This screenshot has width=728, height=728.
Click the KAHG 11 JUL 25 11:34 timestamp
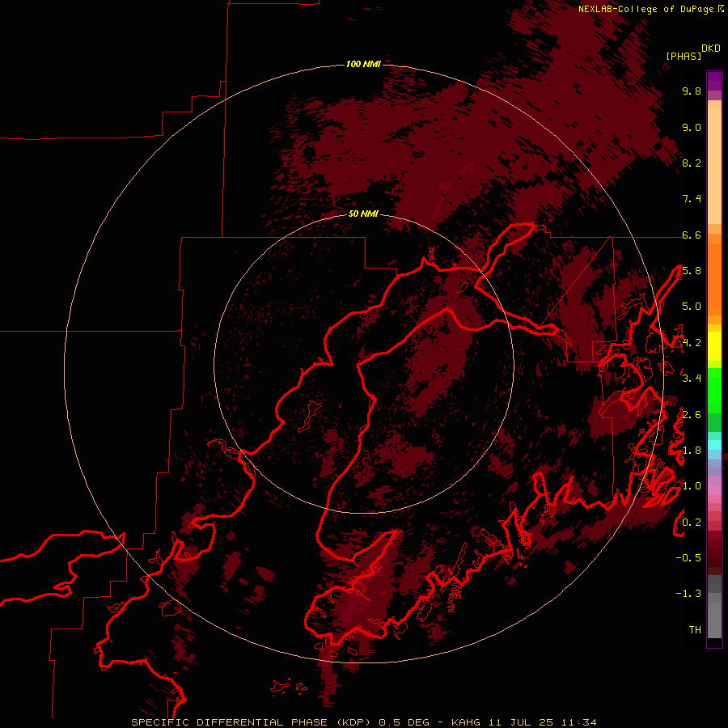tap(523, 722)
